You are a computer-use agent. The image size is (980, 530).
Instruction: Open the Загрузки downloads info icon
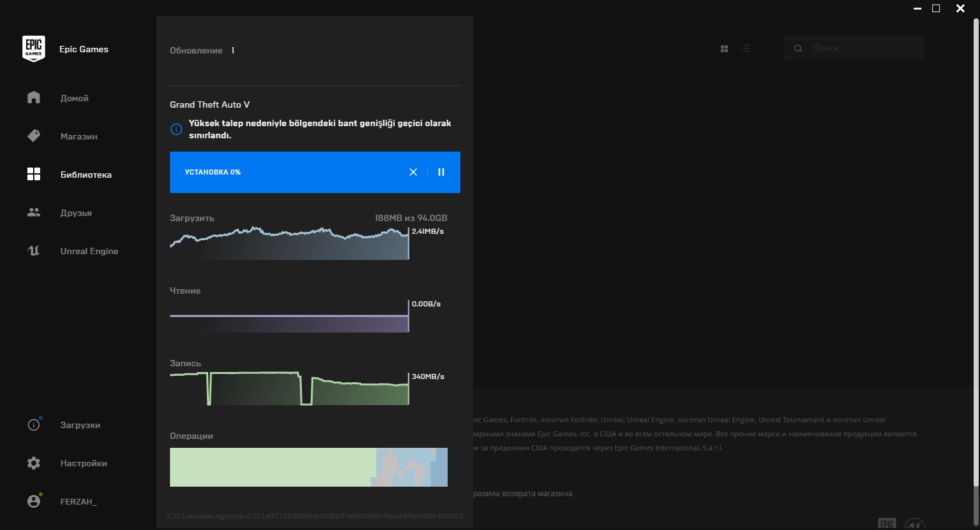coord(34,424)
